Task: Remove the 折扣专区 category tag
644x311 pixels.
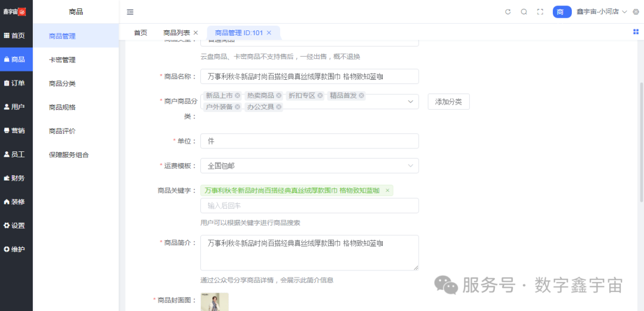Action: 320,95
